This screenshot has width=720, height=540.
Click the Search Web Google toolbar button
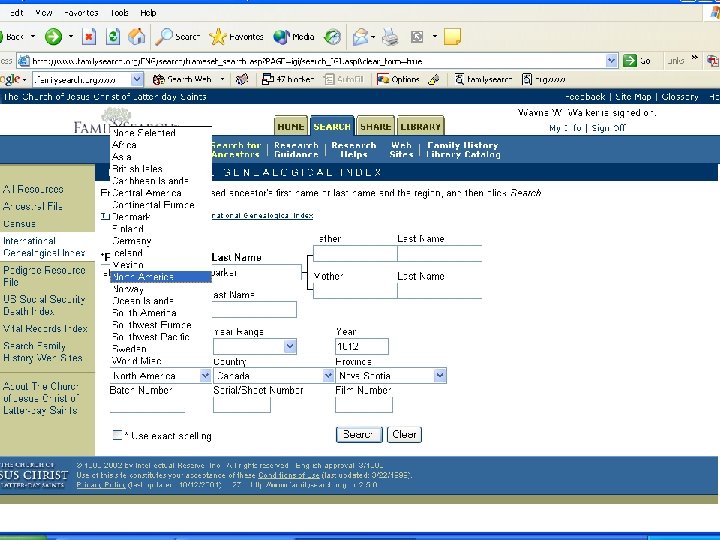[x=182, y=79]
